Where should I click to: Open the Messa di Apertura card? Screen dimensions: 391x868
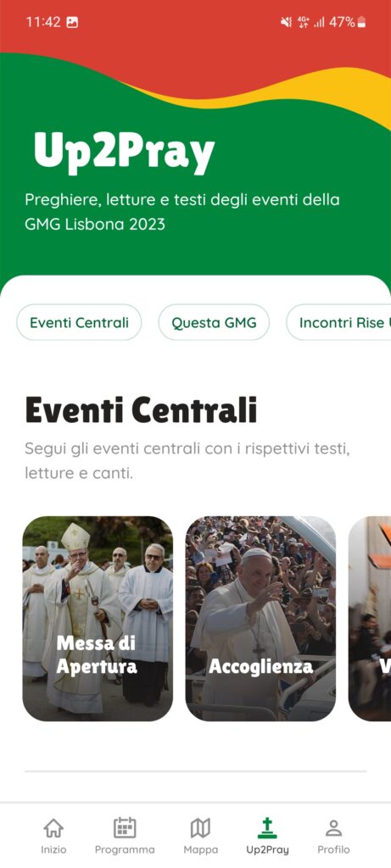pyautogui.click(x=98, y=618)
